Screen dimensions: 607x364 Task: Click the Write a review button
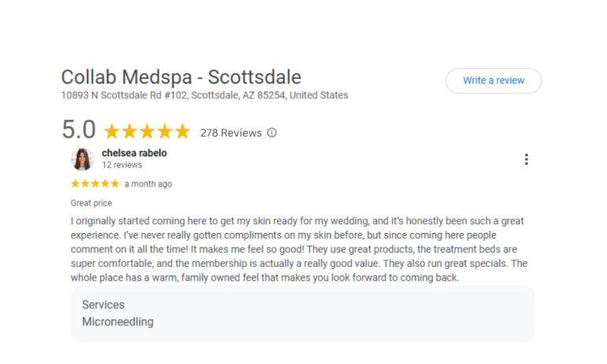coord(493,81)
